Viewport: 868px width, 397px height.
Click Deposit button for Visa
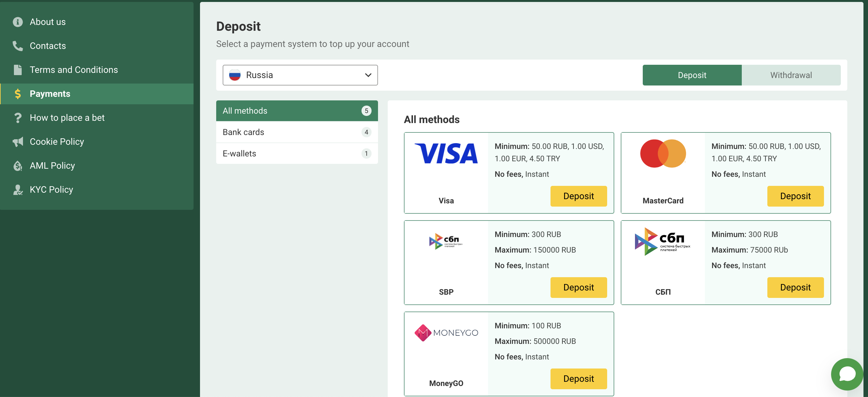point(578,196)
